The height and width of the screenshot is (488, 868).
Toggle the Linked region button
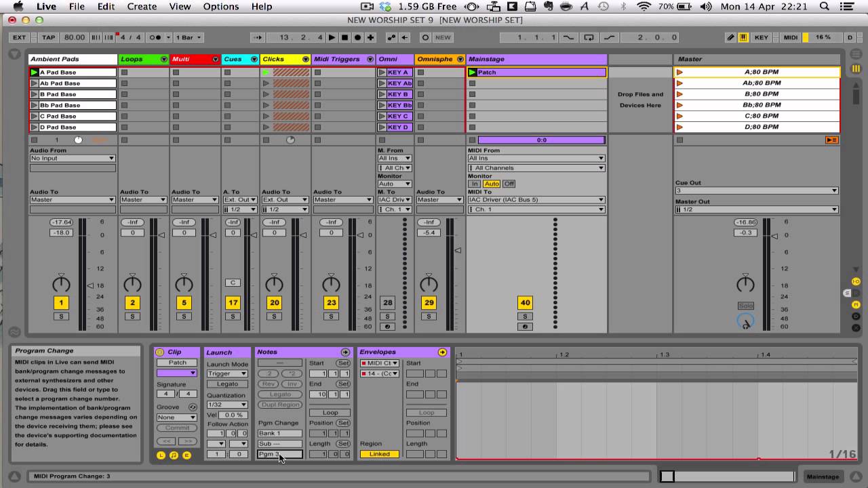tap(379, 454)
